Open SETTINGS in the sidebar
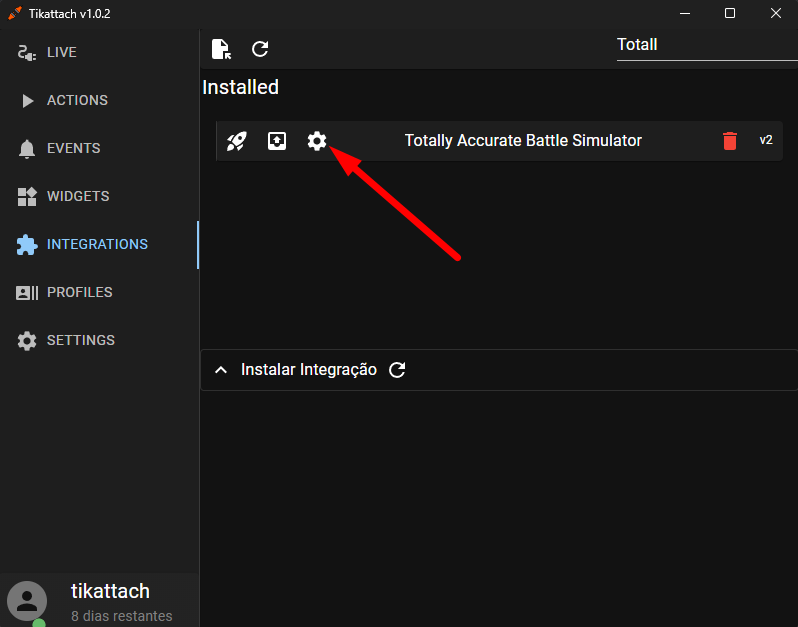This screenshot has width=798, height=627. (99, 340)
